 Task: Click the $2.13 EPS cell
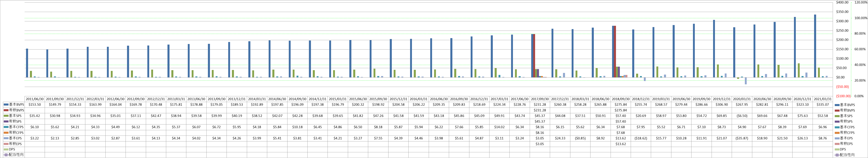click(55, 138)
